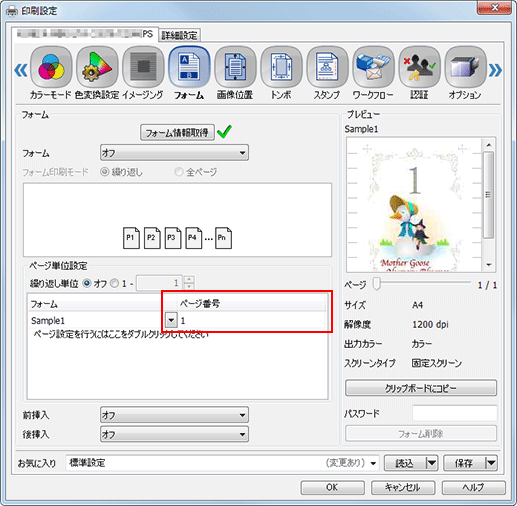This screenshot has width=517, height=506.
Task: Click page number cell value 1
Action: (x=251, y=321)
